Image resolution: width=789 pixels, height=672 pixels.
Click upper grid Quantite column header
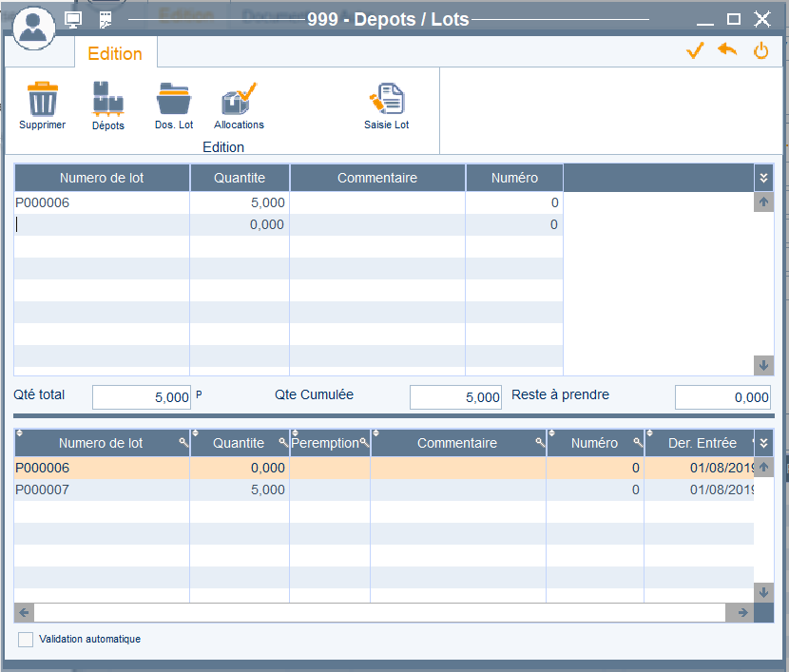[240, 178]
